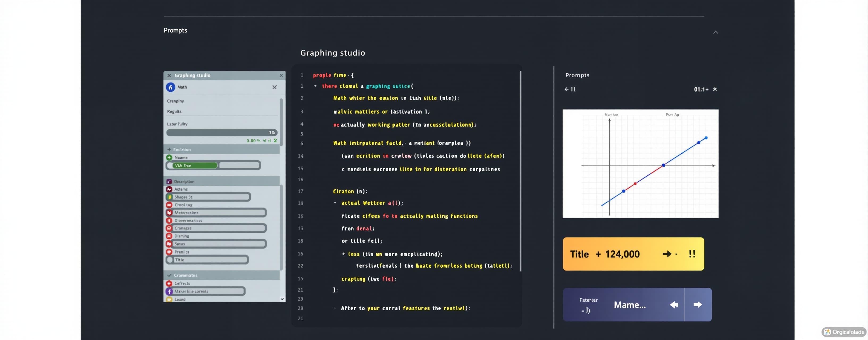Click the '0.00 %' green status value
868x340 pixels.
pos(253,141)
